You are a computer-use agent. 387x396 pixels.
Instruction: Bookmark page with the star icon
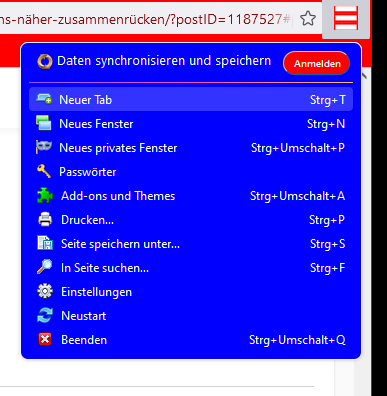(308, 19)
